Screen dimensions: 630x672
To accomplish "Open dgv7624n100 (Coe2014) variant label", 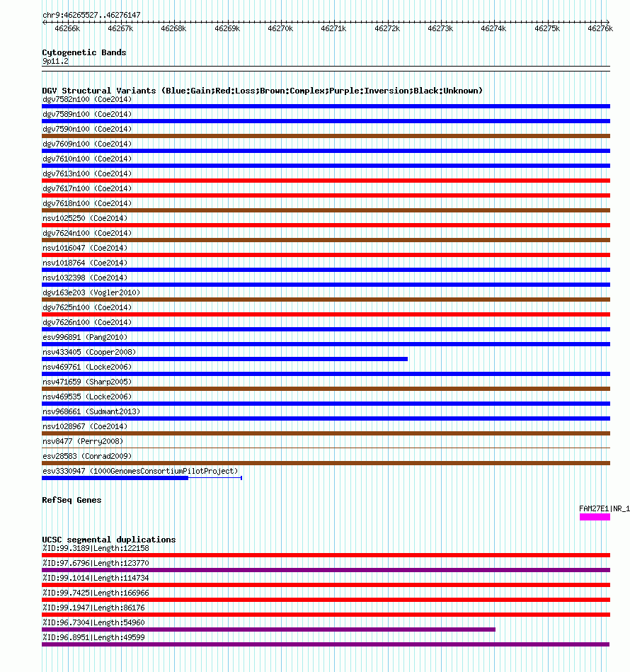I will (87, 233).
